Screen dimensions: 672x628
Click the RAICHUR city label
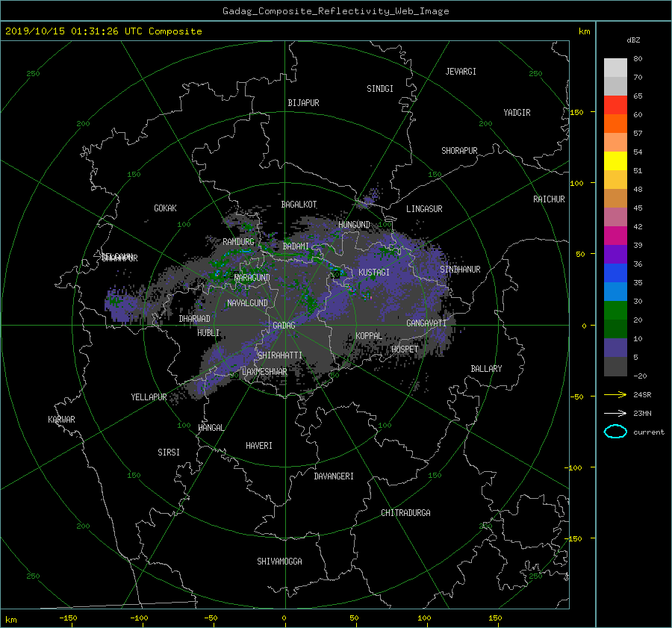pyautogui.click(x=549, y=199)
